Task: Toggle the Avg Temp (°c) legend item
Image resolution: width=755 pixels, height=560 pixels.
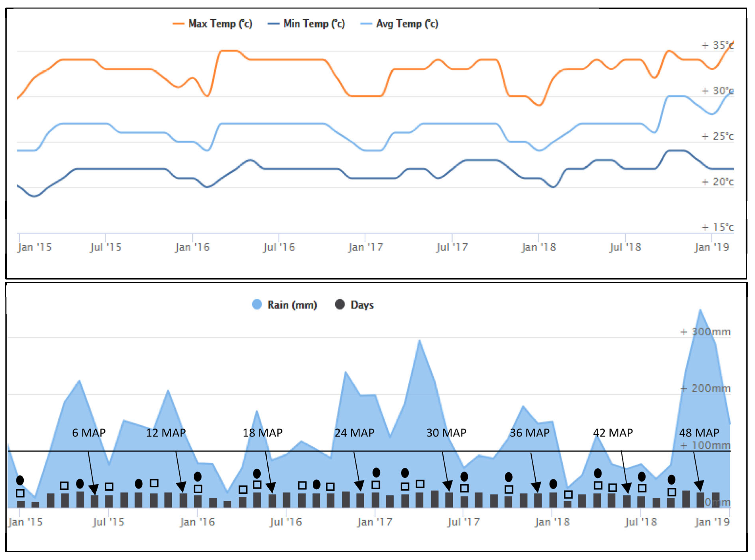Action: click(399, 24)
